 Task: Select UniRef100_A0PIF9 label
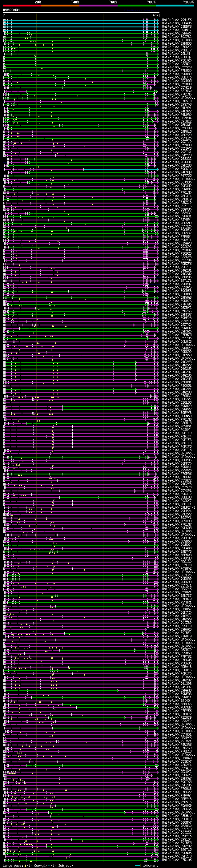[x=177, y=433]
